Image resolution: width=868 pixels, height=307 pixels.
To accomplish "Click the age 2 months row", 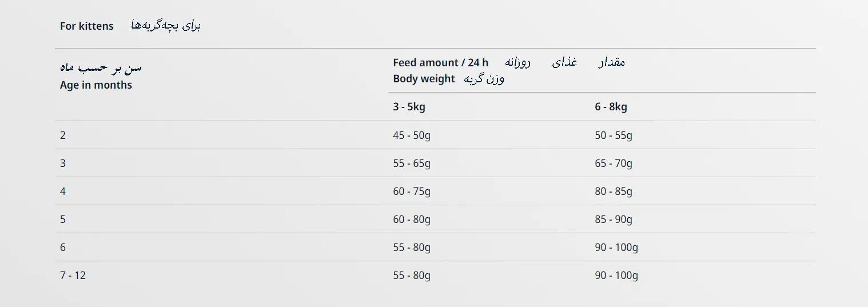I will [x=63, y=135].
